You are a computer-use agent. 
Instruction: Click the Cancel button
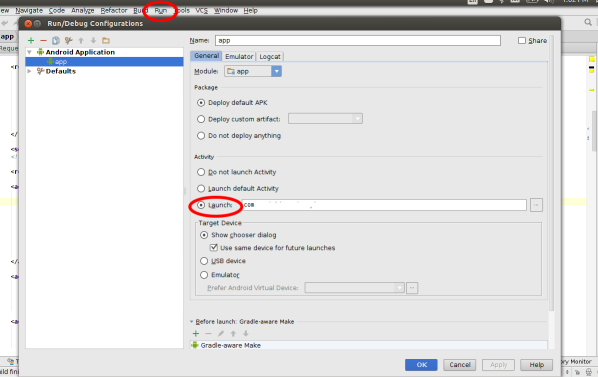point(460,365)
